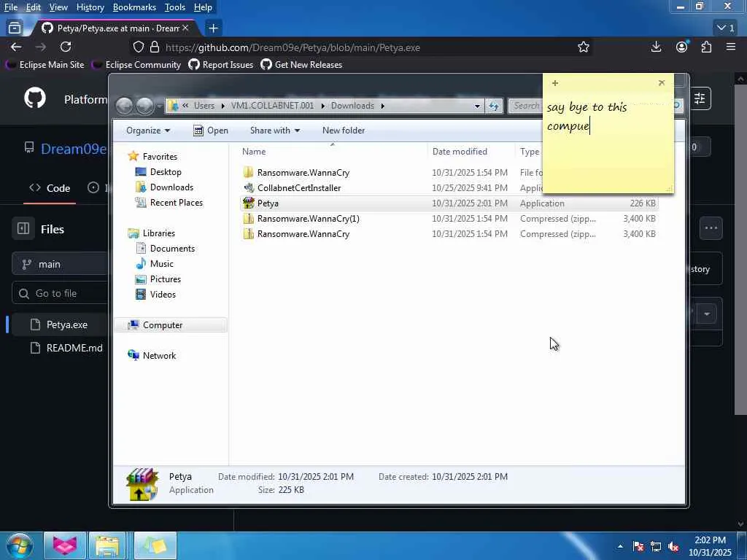This screenshot has width=747, height=560.
Task: Add a new sticky note with plus
Action: point(555,83)
